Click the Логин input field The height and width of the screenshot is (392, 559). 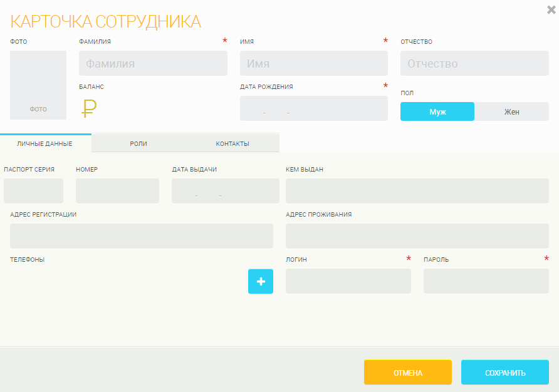348,281
